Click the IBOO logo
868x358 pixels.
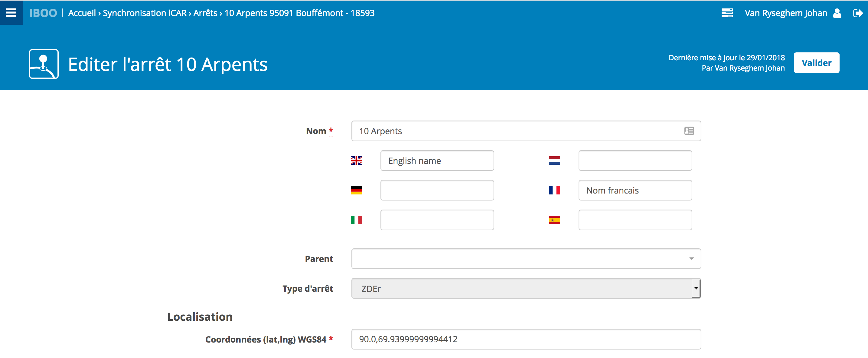click(43, 13)
